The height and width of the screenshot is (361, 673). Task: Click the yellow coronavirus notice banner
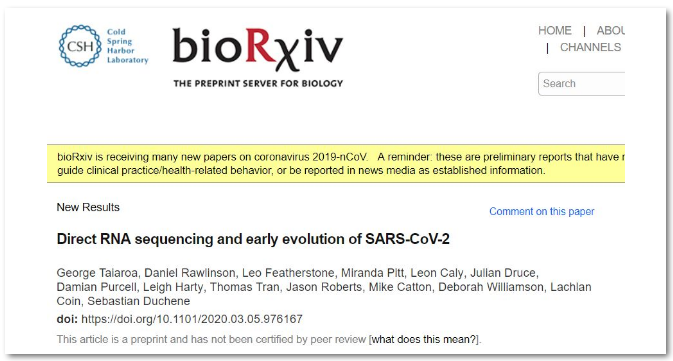(x=336, y=164)
